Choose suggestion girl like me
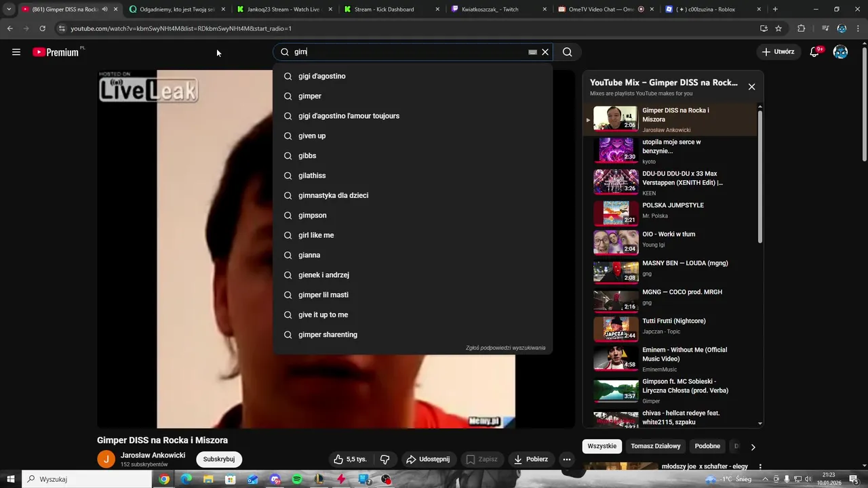Image resolution: width=868 pixels, height=488 pixels. coord(412,235)
